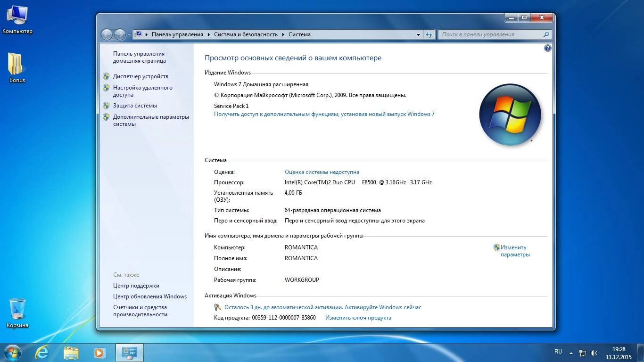Click Изменить ключ продукта link
Viewport: 644px width, 362px height.
(358, 318)
